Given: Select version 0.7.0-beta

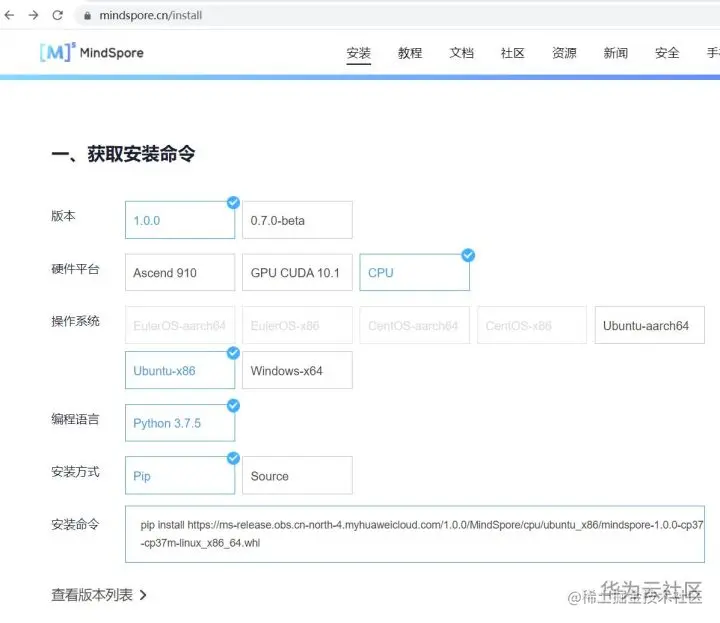Looking at the screenshot, I should pos(298,220).
